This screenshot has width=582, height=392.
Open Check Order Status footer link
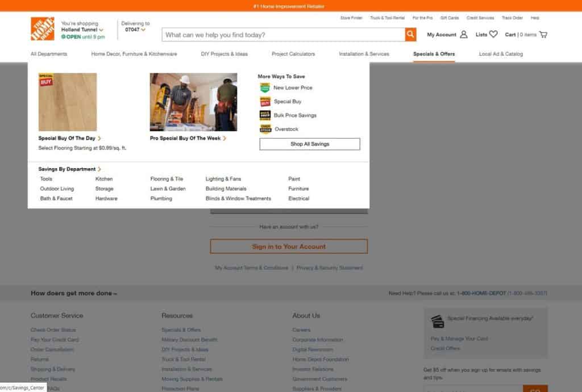coord(53,330)
